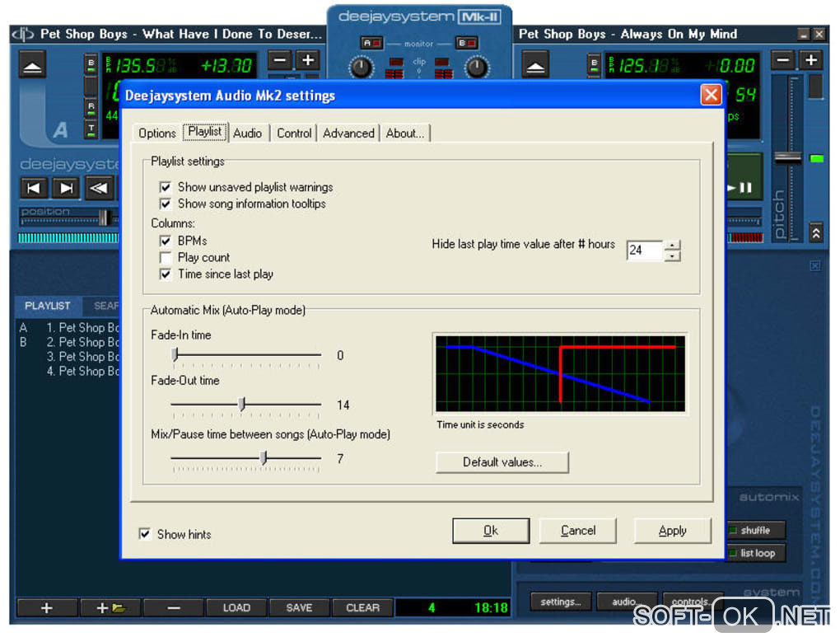840x637 pixels.
Task: Confirm settings with Ok button
Action: tap(491, 531)
